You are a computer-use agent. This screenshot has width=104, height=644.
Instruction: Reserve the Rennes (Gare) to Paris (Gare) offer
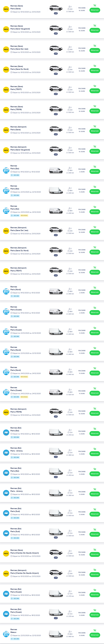point(95,10)
